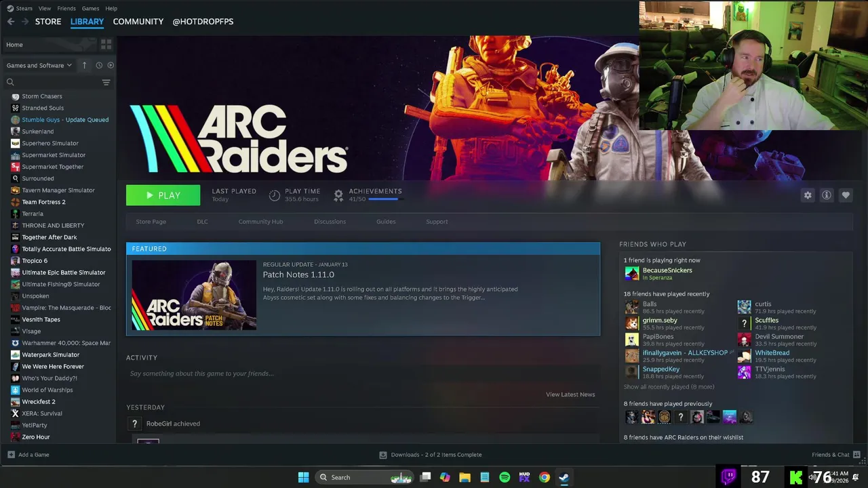Open the Windows Start menu

(304, 477)
